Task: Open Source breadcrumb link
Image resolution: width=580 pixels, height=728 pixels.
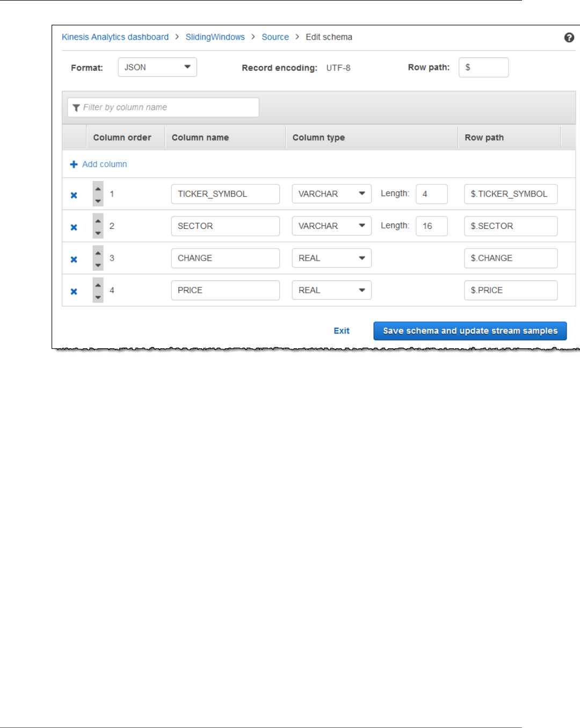Action: click(x=275, y=37)
